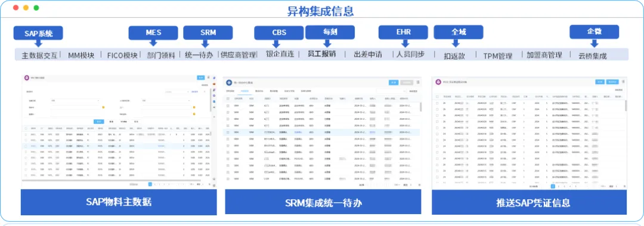Select the SRM blue badge
Image resolution: width=644 pixels, height=226 pixels.
pos(208,33)
